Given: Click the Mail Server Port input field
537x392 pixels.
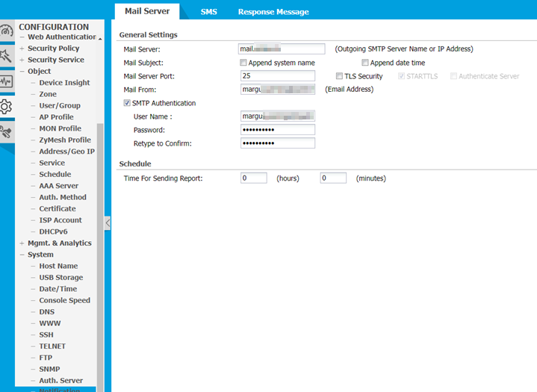Looking at the screenshot, I should coord(277,76).
